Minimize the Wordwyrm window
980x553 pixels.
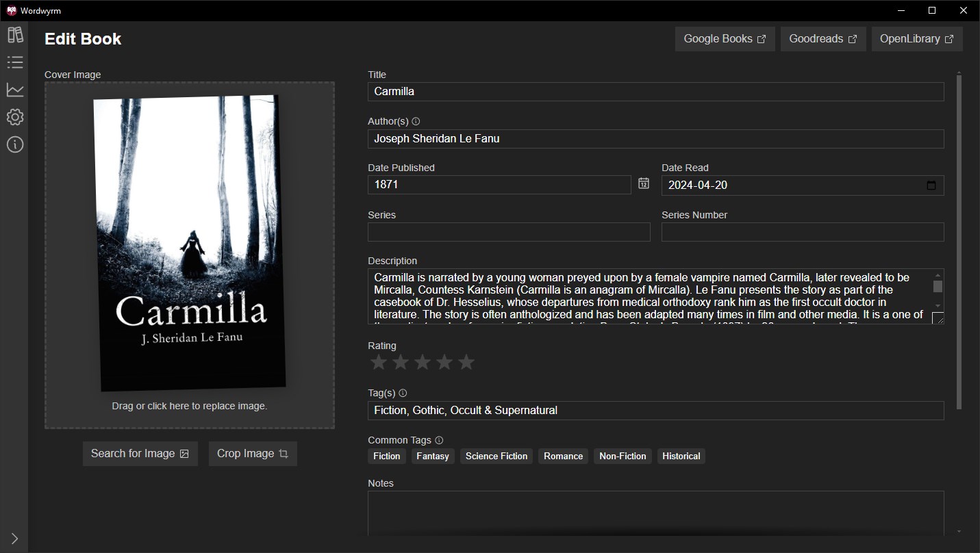pyautogui.click(x=901, y=10)
